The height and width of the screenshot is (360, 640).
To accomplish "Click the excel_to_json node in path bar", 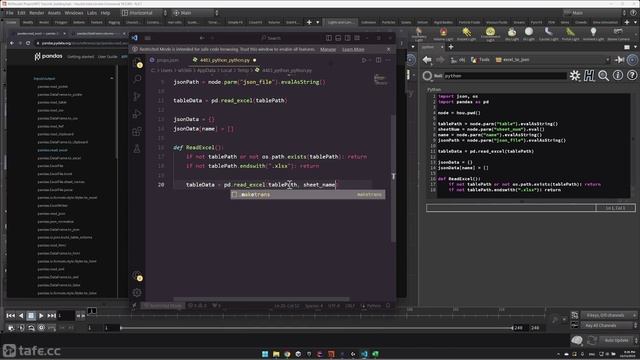I will [x=512, y=60].
